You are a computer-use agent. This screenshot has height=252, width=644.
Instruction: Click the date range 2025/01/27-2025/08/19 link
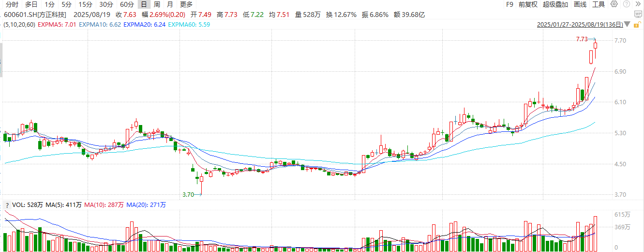pyautogui.click(x=580, y=24)
